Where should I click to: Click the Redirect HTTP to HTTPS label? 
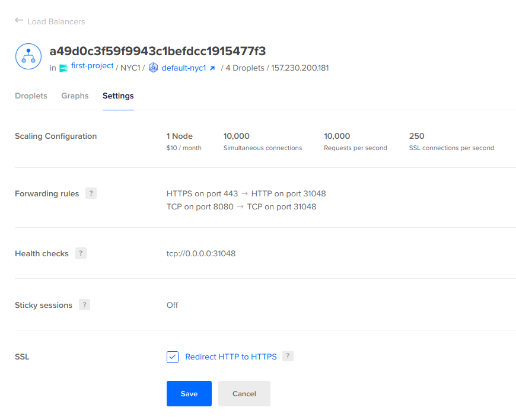point(231,357)
